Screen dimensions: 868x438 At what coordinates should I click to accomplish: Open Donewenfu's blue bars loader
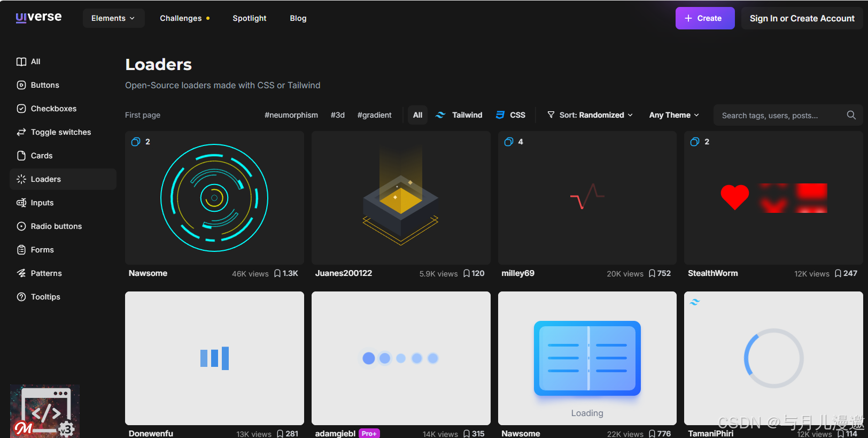214,358
